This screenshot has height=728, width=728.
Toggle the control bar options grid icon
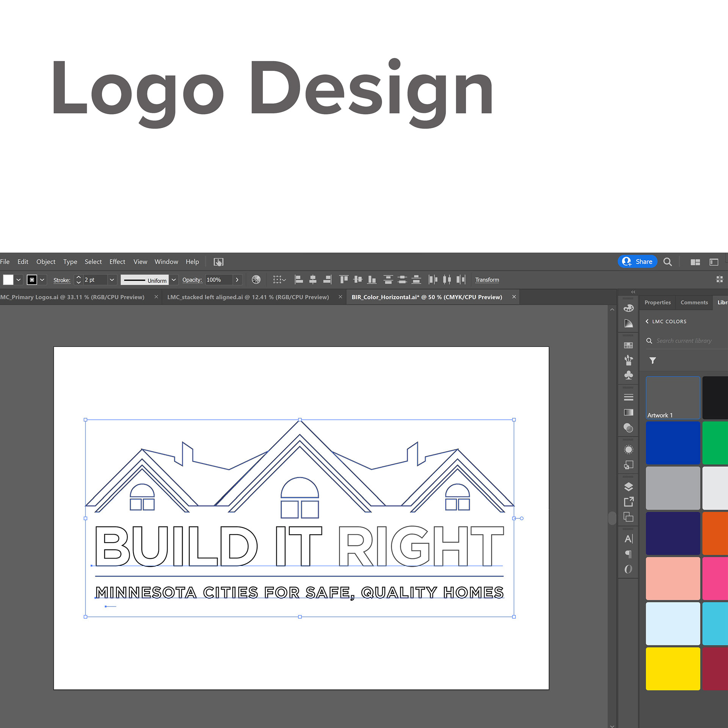[x=719, y=279]
